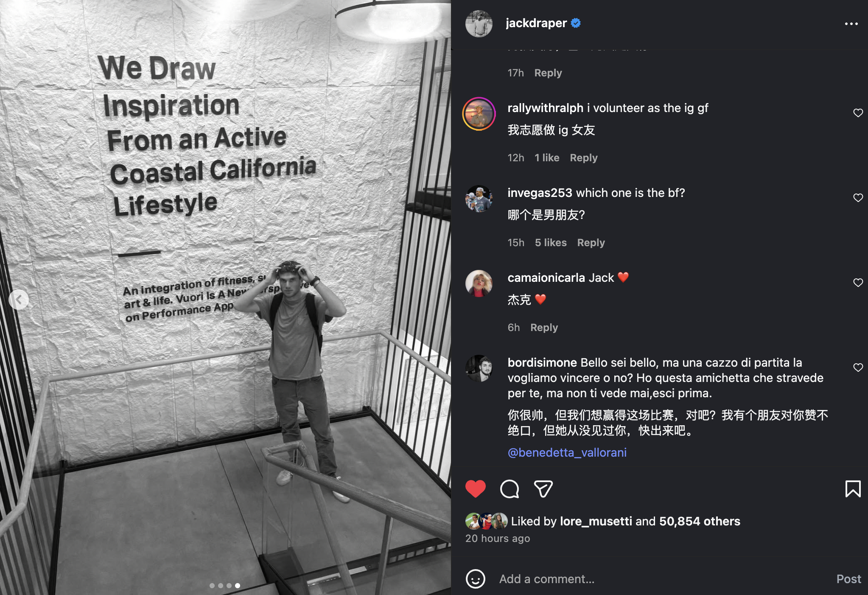
Task: Reply to invegas253's comment
Action: tap(591, 243)
